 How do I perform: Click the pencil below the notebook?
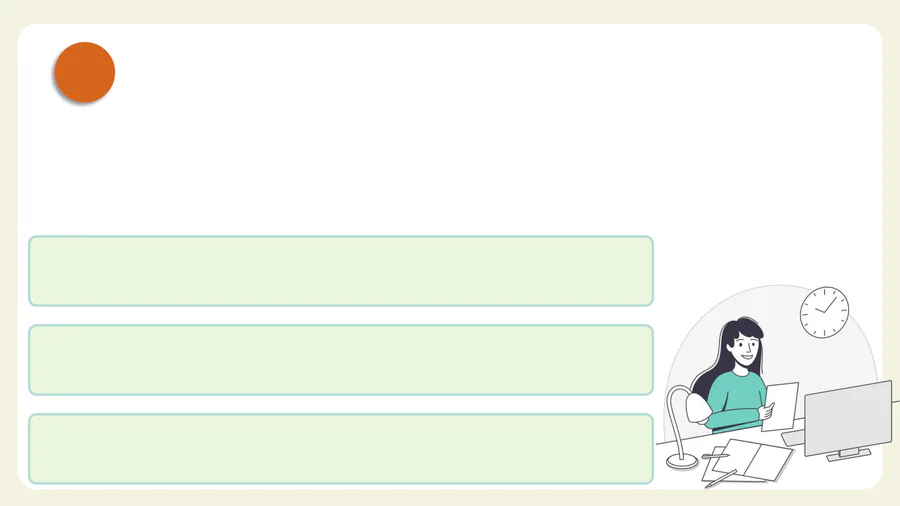pos(721,478)
